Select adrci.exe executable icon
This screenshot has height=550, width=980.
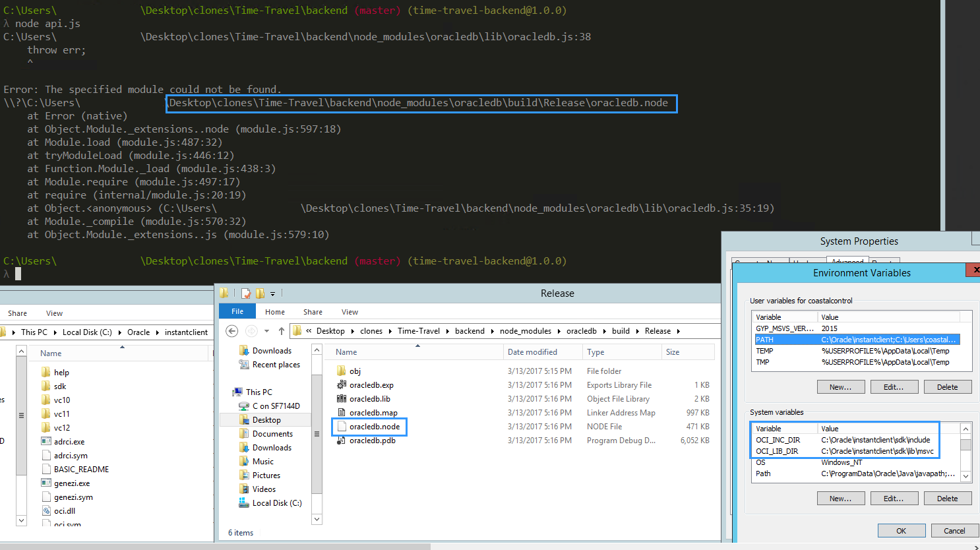46,442
